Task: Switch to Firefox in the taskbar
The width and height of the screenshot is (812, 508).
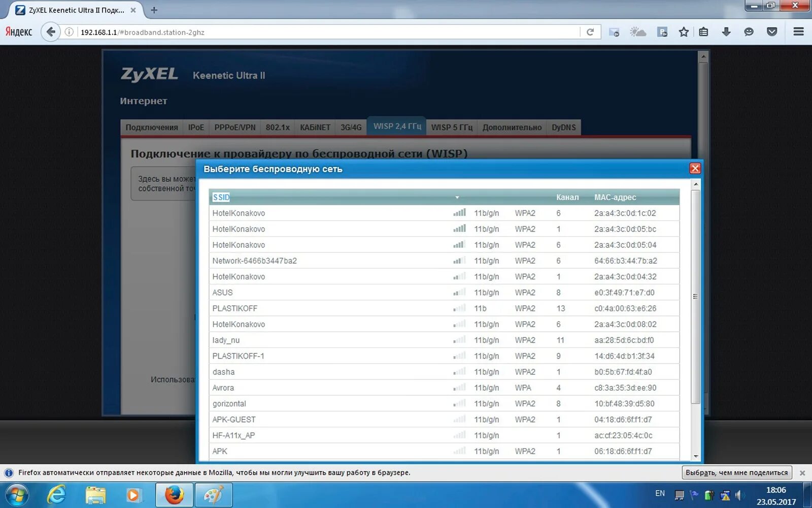Action: (174, 494)
